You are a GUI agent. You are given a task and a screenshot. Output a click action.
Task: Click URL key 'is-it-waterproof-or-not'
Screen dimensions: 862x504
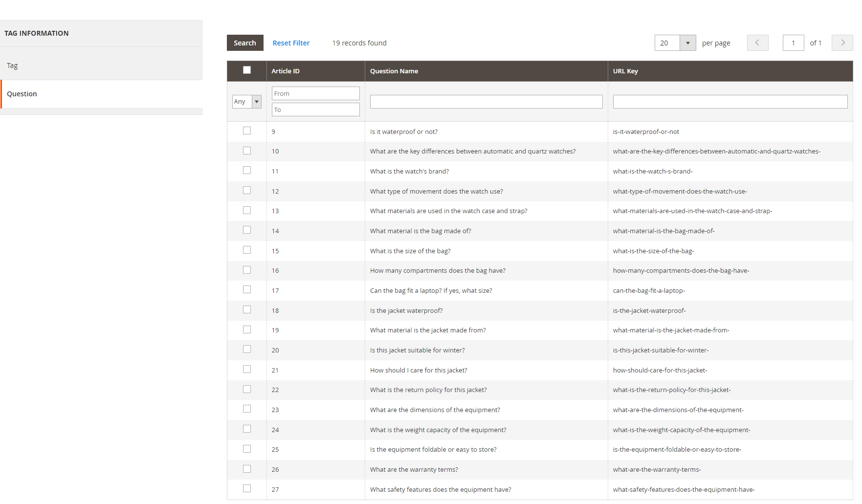tap(646, 131)
